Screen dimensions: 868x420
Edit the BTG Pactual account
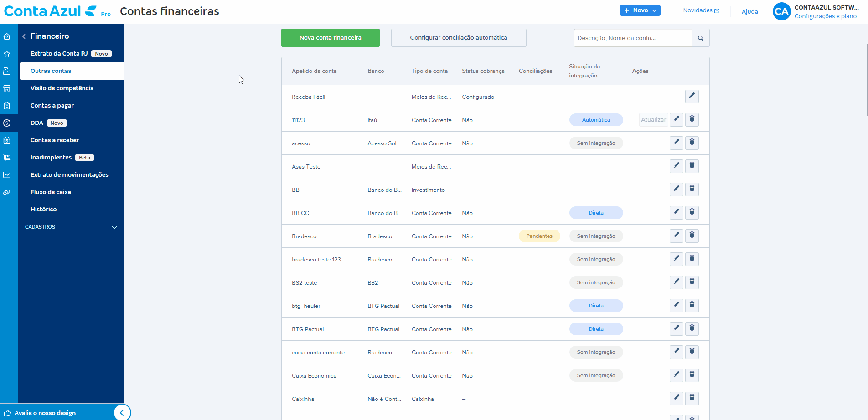(677, 328)
